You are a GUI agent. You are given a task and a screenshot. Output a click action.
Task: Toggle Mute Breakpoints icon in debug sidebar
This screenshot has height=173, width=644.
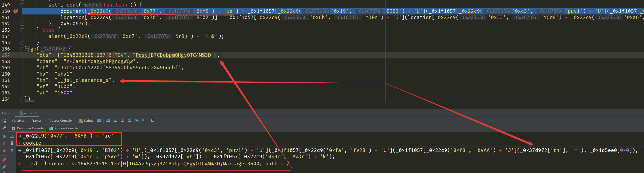click(x=4, y=167)
